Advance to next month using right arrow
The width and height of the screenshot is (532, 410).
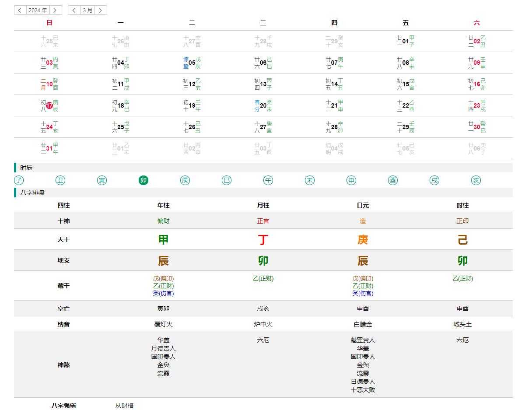[x=101, y=10]
